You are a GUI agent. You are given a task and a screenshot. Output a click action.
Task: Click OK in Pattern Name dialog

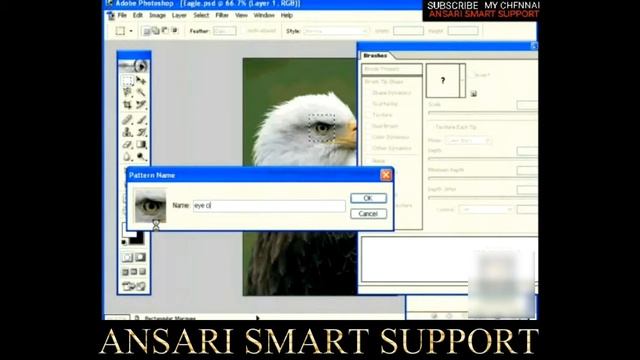tap(368, 198)
